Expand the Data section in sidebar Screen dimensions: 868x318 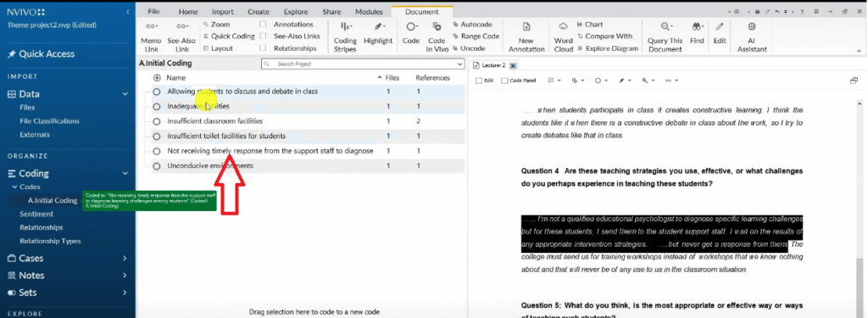tap(125, 94)
